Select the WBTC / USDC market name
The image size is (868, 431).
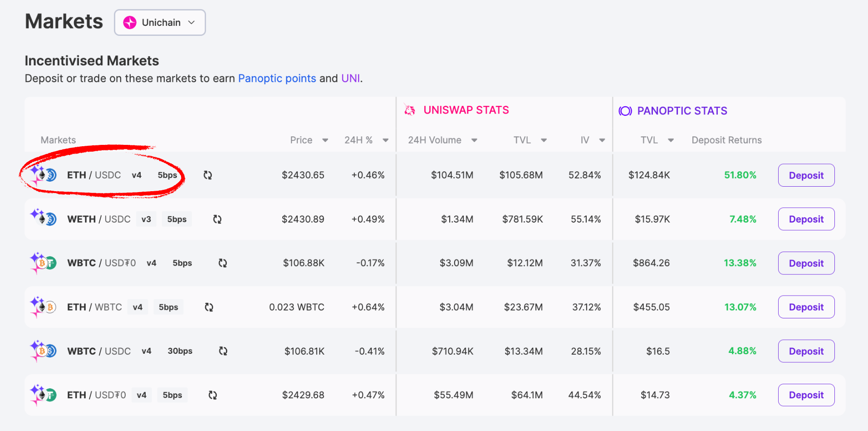pyautogui.click(x=99, y=351)
